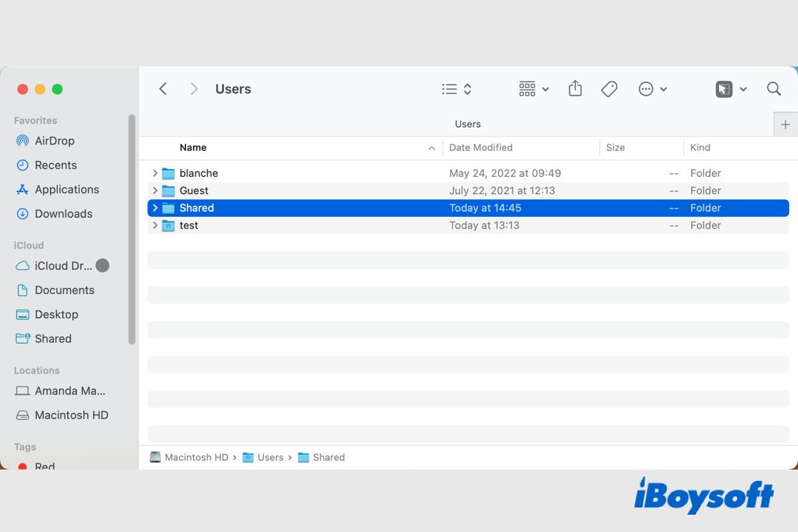Click the iCloud section header
The image size is (798, 532).
click(x=29, y=245)
